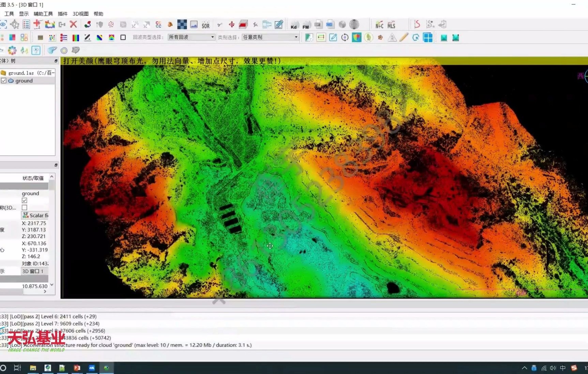Click File Explorer on the Windows taskbar
The width and height of the screenshot is (588, 374).
tap(33, 368)
